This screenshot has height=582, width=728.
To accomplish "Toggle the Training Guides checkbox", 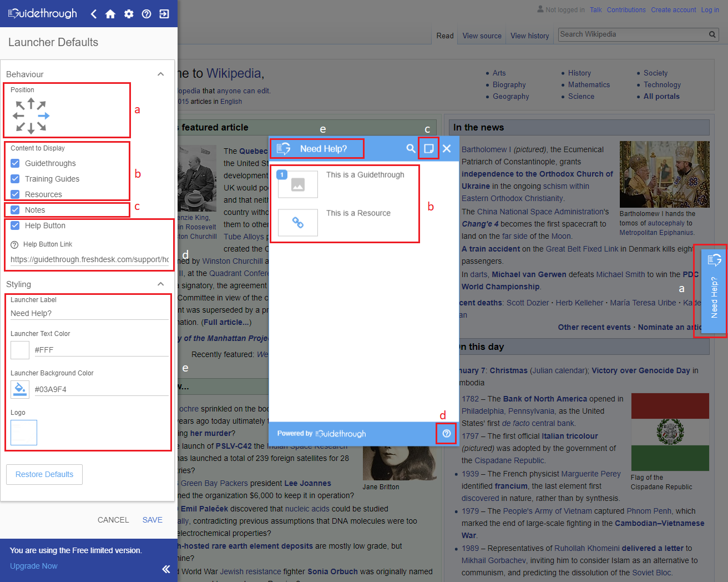I will click(15, 179).
